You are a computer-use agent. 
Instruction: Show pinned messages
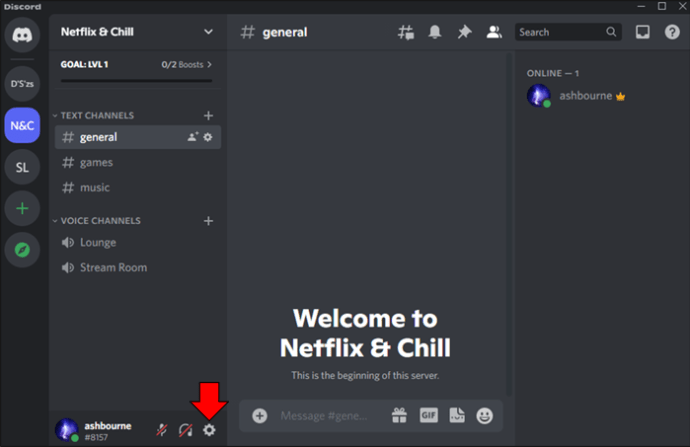[464, 32]
